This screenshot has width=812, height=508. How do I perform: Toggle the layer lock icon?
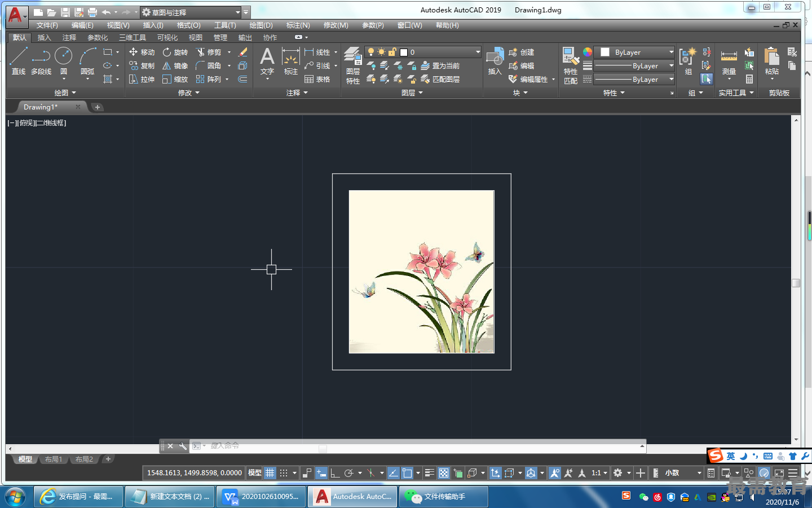pos(392,52)
